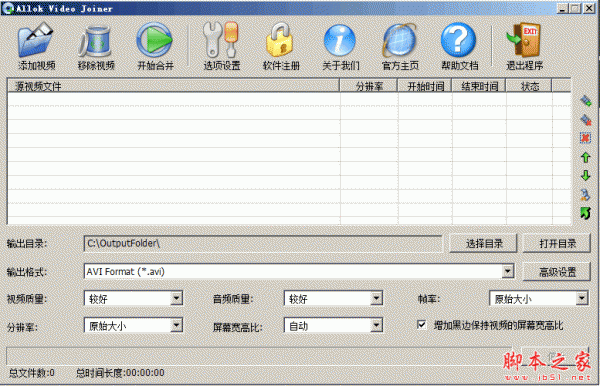This screenshot has height=386, width=600.
Task: Click side film strip icon with green plus
Action: (x=585, y=101)
